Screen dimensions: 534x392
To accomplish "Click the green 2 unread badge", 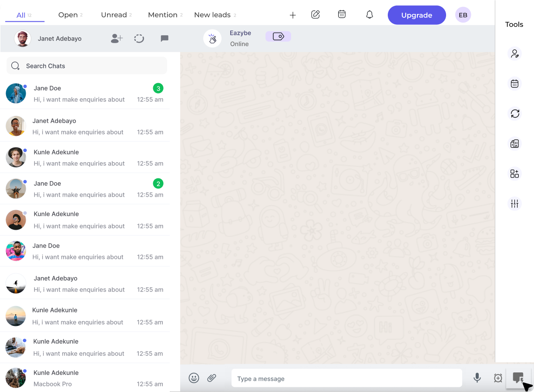I will (x=158, y=184).
